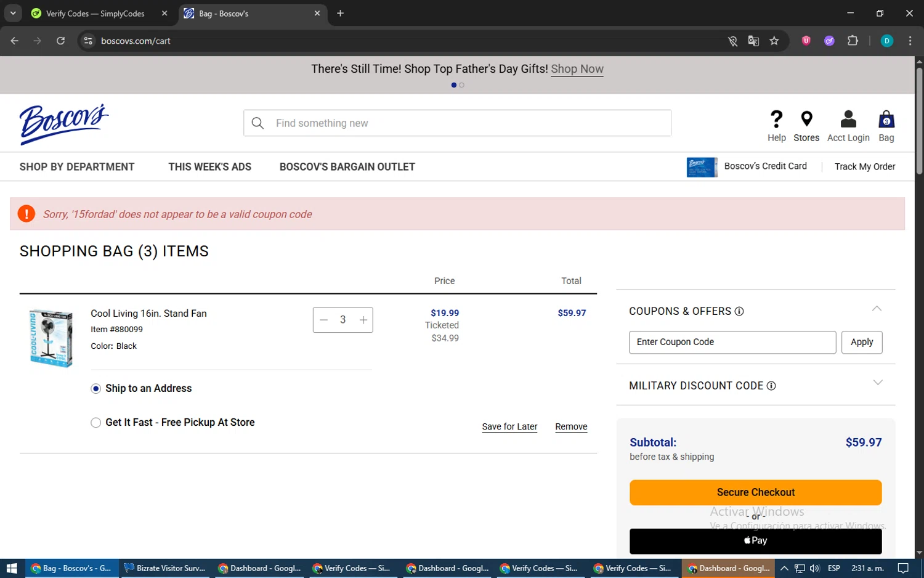Open Bizrate Visitor Survey taskbar window
Image resolution: width=924 pixels, height=578 pixels.
pyautogui.click(x=165, y=568)
